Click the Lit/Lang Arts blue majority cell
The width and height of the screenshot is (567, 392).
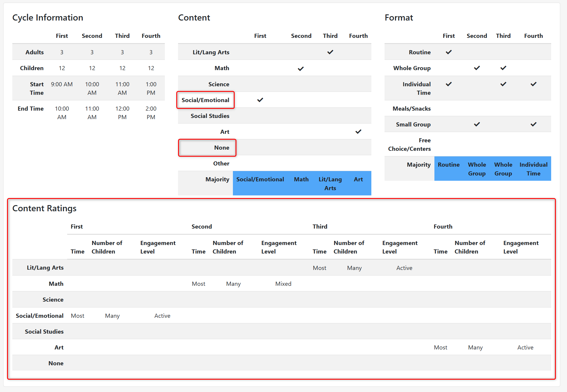point(330,184)
